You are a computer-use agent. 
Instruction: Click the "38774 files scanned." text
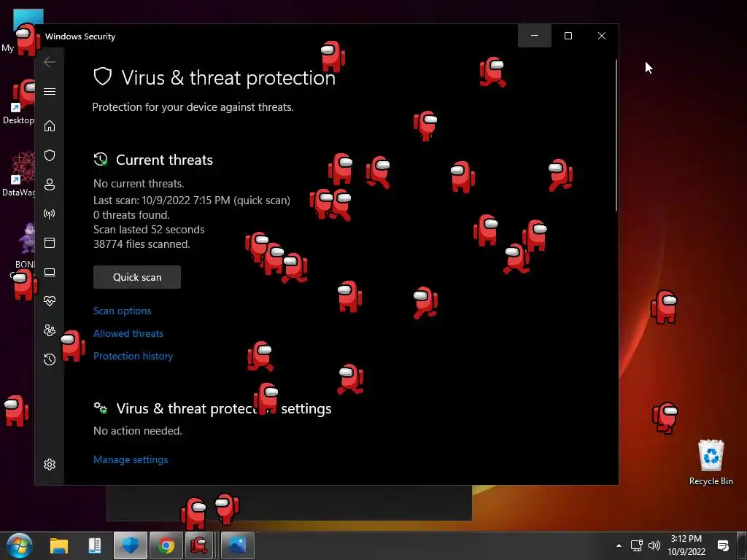tap(142, 244)
